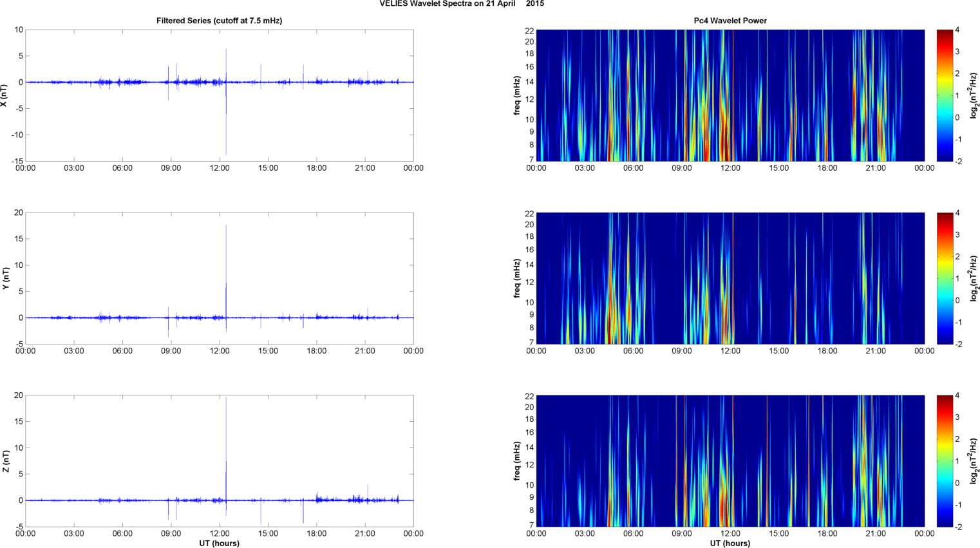Click the colorbar beside the top spectrogram
The height and width of the screenshot is (548, 980).
click(944, 95)
